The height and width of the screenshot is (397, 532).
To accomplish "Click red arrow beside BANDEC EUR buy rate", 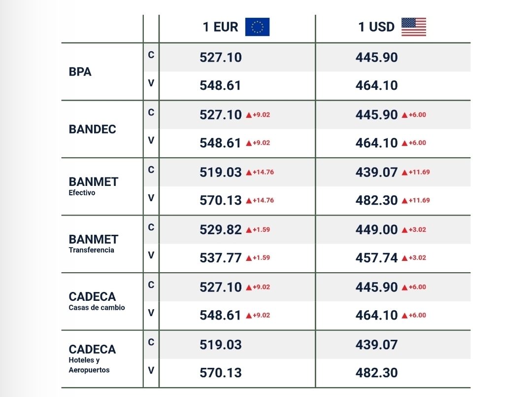I will [x=249, y=115].
